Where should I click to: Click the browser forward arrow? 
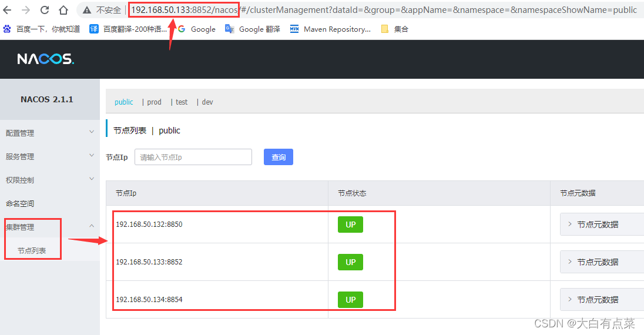click(x=26, y=10)
